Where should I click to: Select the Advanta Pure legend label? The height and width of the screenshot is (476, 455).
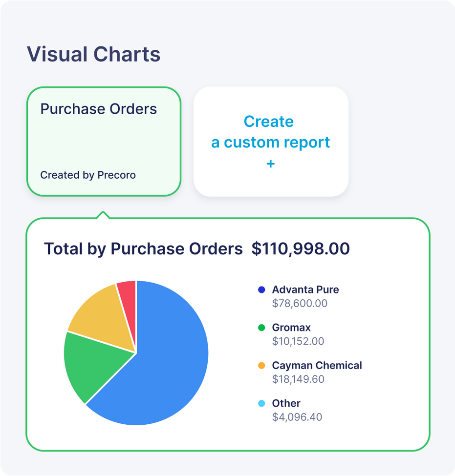click(305, 289)
